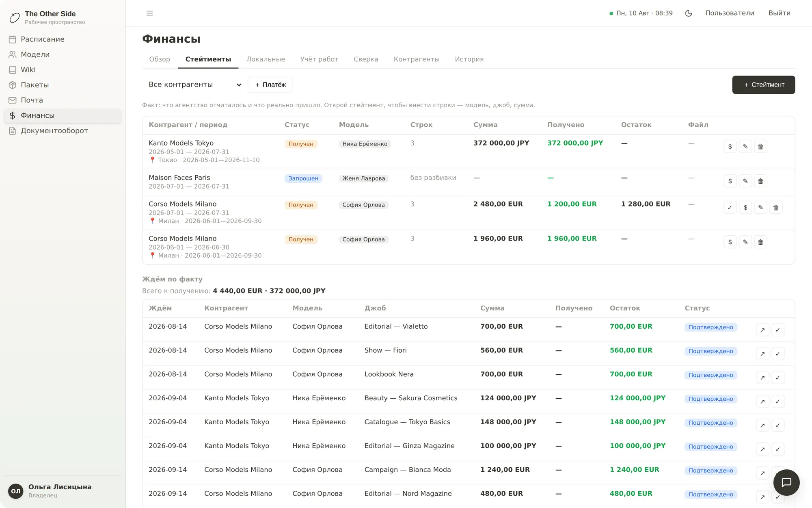Screen dimensions: 812x508
Task: Click the Запрошен status badge
Action: coord(303,178)
